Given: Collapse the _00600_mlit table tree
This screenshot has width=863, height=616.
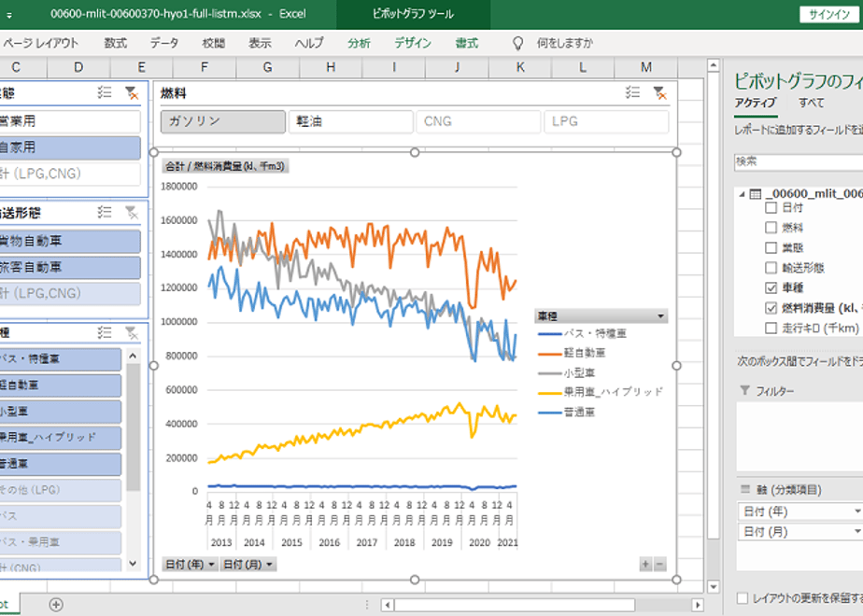Looking at the screenshot, I should coord(742,193).
